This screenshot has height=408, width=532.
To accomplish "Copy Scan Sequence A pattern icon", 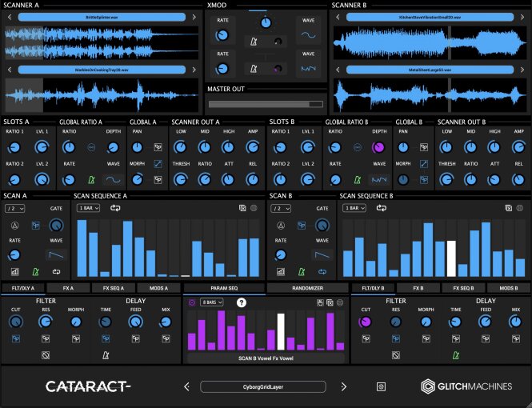I will (x=242, y=208).
